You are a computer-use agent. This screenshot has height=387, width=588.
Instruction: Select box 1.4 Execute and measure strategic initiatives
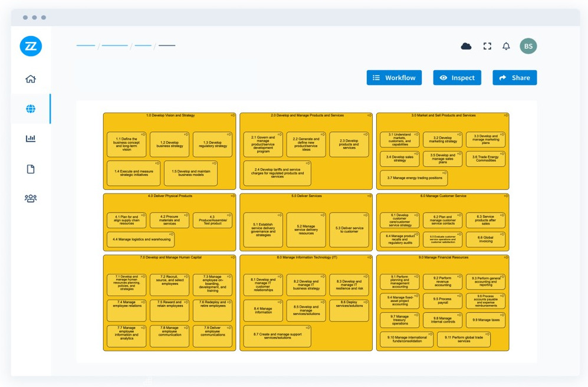(x=133, y=173)
